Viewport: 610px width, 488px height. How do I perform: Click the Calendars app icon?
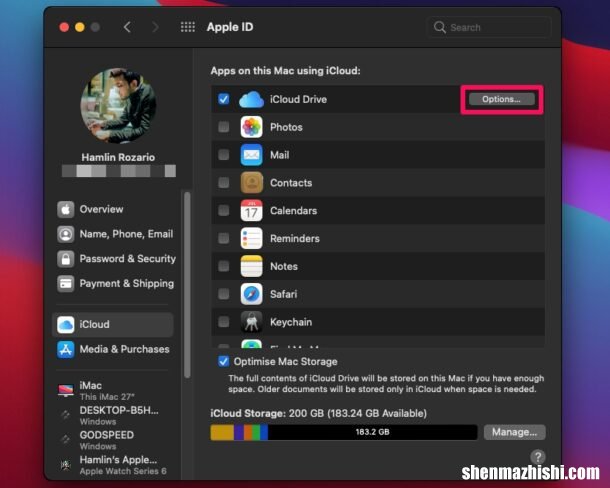coord(251,211)
